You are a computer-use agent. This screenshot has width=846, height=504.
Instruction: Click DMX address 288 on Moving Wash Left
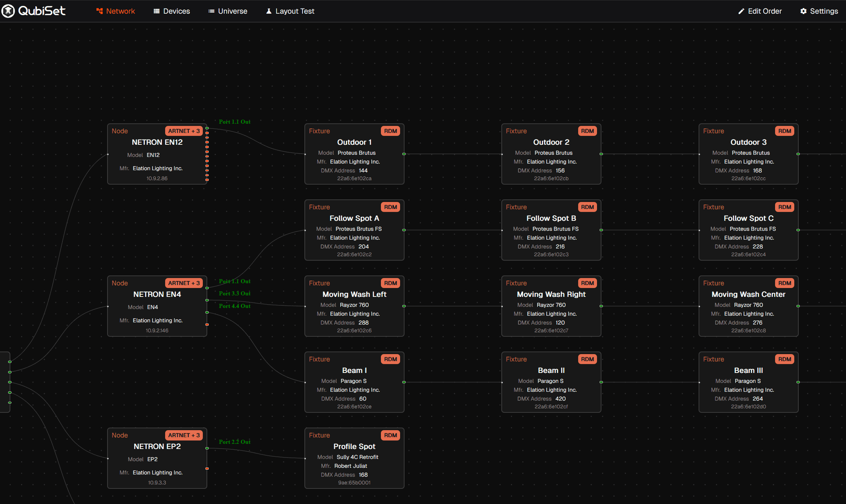(364, 323)
